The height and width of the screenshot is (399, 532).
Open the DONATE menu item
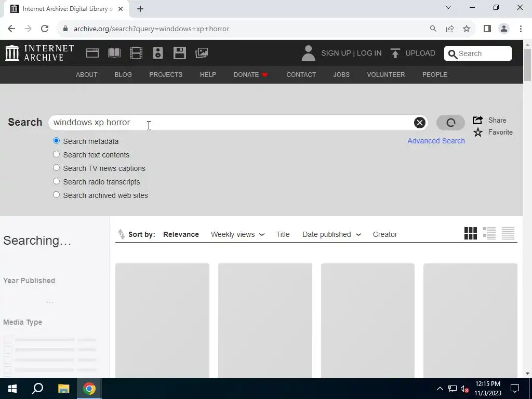point(251,75)
